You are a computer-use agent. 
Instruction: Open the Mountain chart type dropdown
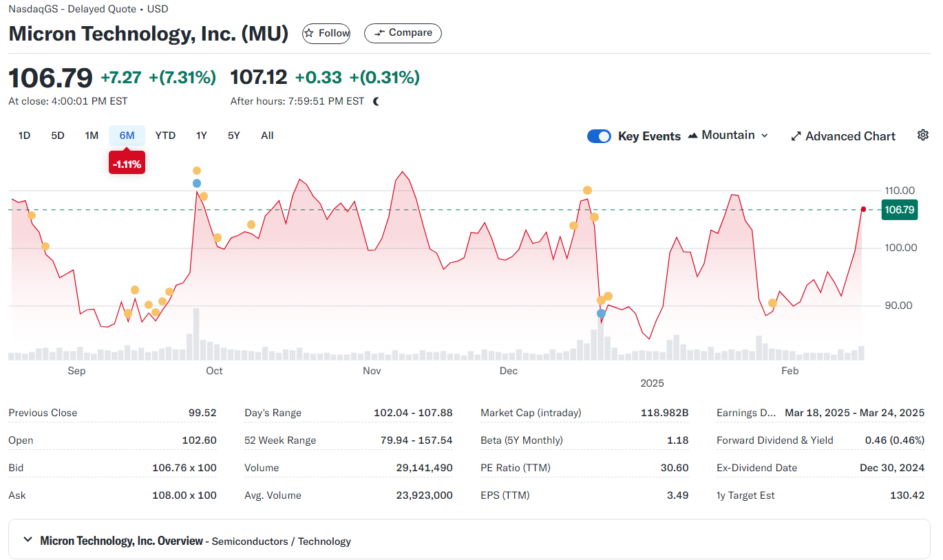728,136
